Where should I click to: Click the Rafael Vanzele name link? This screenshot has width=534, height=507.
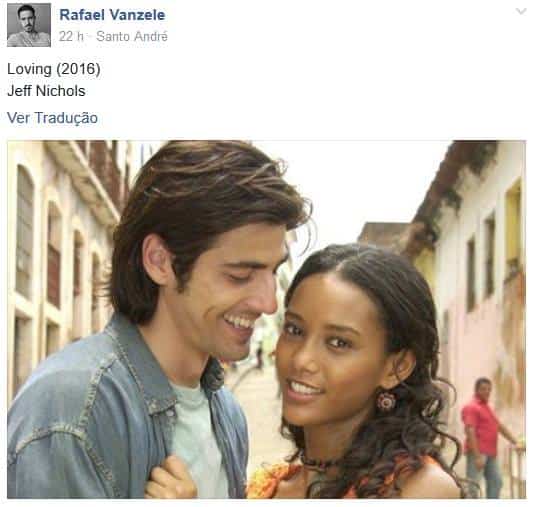[112, 15]
